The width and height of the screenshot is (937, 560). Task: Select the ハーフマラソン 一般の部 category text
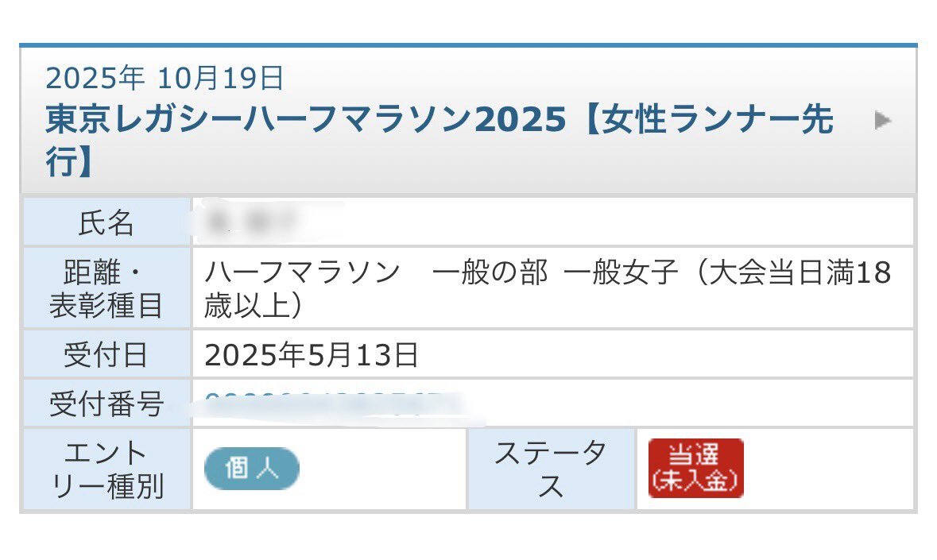[x=375, y=272]
